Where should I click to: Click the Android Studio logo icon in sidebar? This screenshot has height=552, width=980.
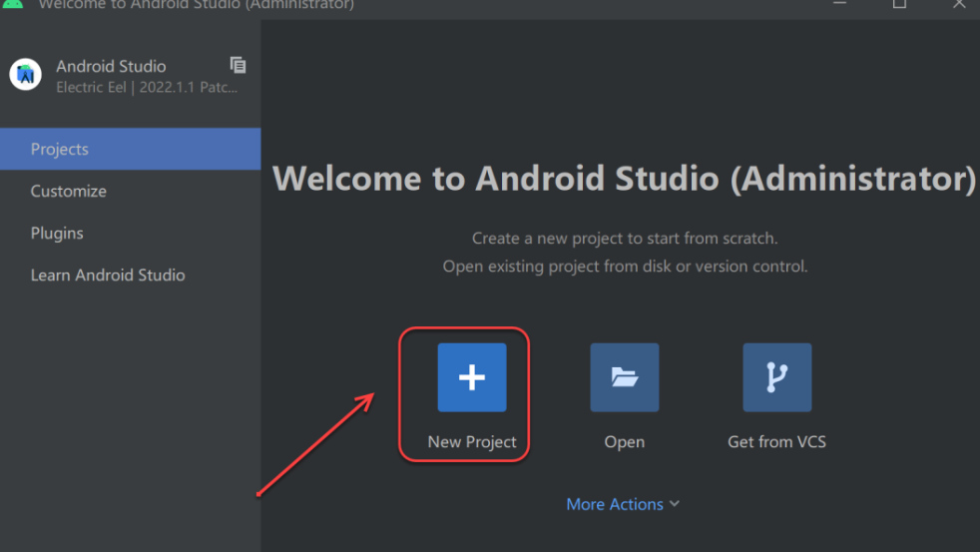[x=26, y=75]
